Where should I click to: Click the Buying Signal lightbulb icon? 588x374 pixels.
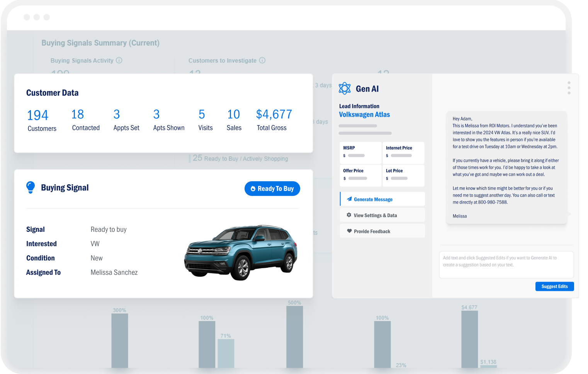[x=31, y=187]
